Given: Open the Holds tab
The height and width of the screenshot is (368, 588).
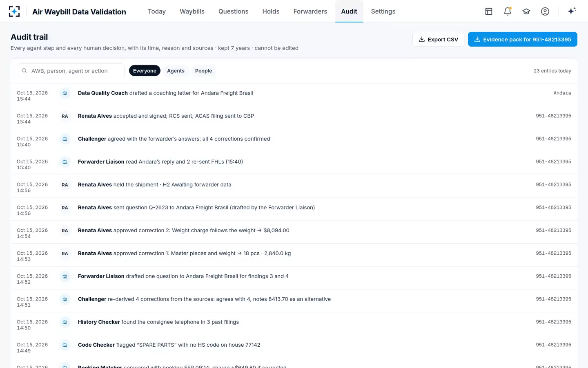Looking at the screenshot, I should click(x=271, y=11).
